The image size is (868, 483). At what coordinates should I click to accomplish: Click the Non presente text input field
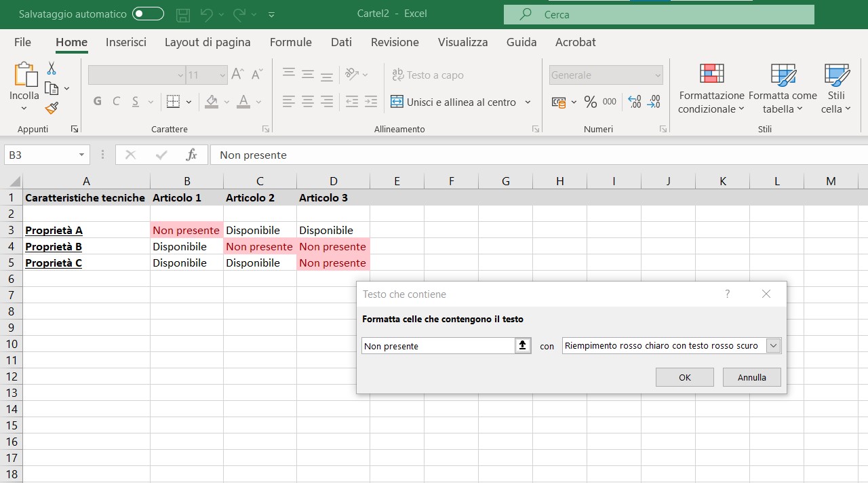(x=438, y=346)
